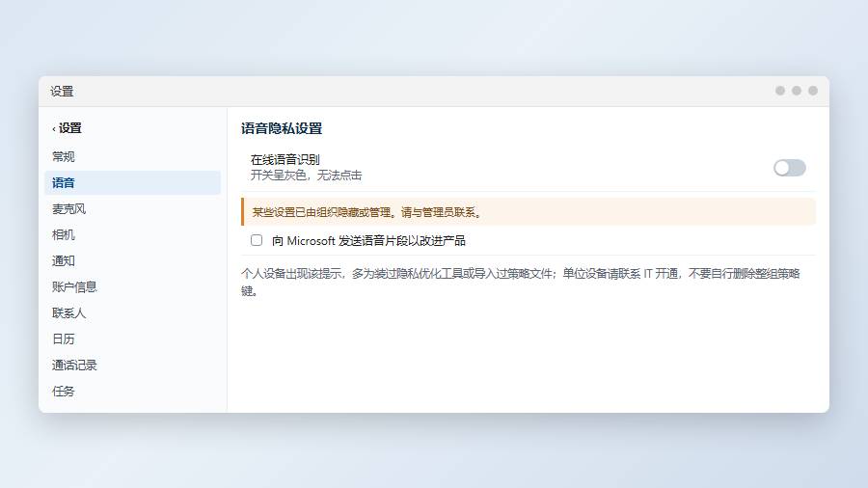Click the 在线语音识别 label
The image size is (868, 488).
(x=285, y=160)
